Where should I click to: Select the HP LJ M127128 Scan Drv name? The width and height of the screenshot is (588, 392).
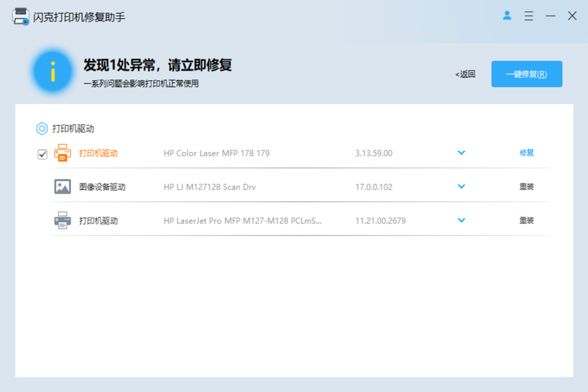point(209,187)
